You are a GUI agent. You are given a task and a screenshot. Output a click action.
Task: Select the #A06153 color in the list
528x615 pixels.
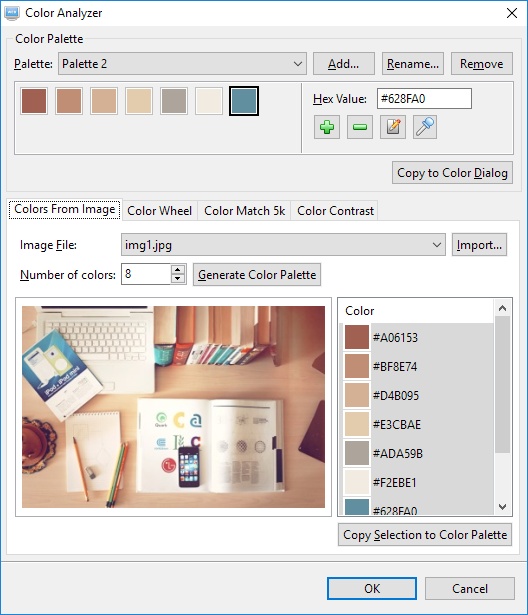click(418, 337)
